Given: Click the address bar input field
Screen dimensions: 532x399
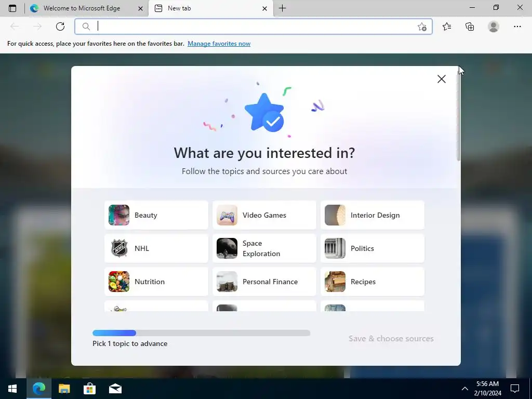Looking at the screenshot, I should (x=254, y=26).
